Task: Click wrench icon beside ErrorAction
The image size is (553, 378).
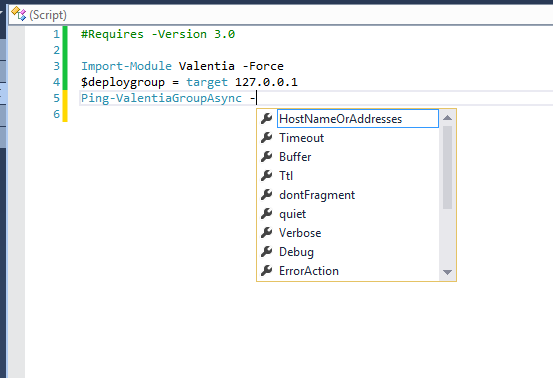Action: (267, 271)
